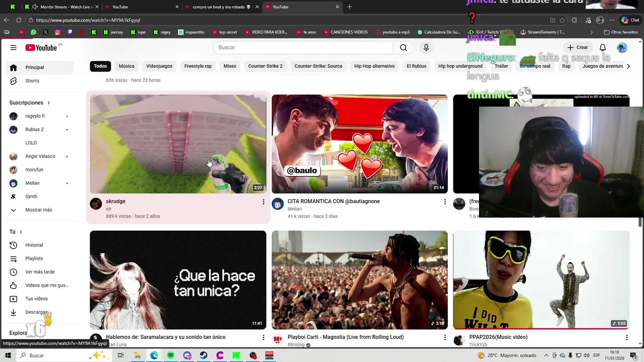The image size is (644, 362).
Task: Go to YouTube home via logo
Action: [x=41, y=47]
